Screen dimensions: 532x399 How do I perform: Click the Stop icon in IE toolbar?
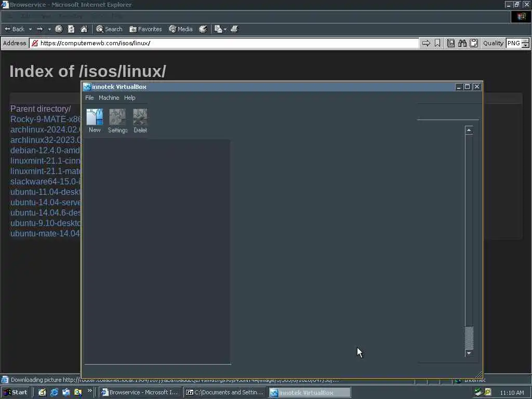click(x=59, y=29)
